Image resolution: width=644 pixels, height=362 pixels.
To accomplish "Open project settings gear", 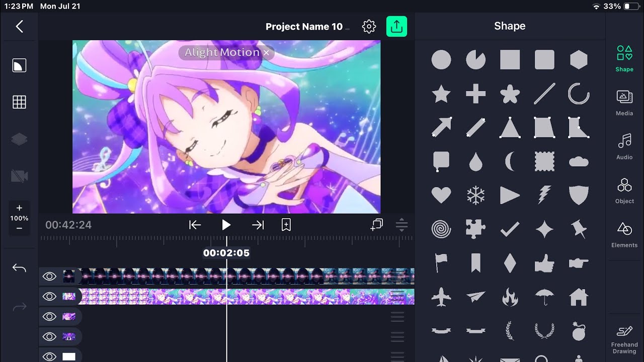I will (x=369, y=27).
